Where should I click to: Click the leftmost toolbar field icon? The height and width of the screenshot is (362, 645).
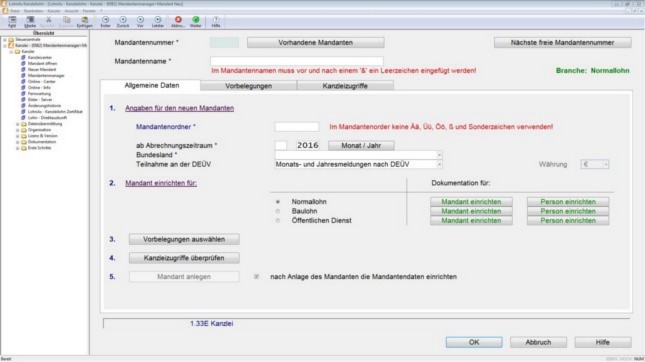(12, 20)
